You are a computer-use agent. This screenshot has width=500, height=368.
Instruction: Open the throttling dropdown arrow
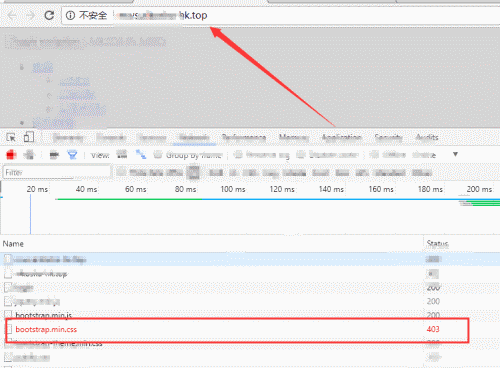click(455, 154)
